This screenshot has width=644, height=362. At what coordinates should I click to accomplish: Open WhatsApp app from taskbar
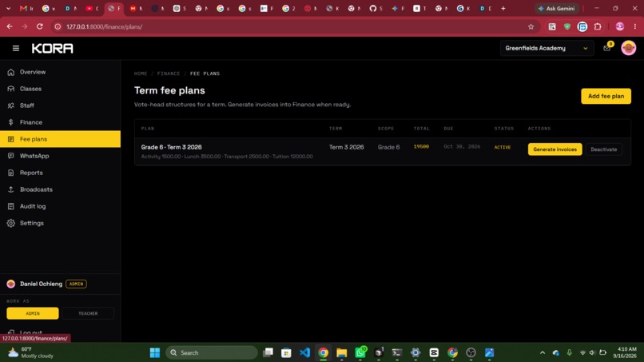pyautogui.click(x=360, y=352)
